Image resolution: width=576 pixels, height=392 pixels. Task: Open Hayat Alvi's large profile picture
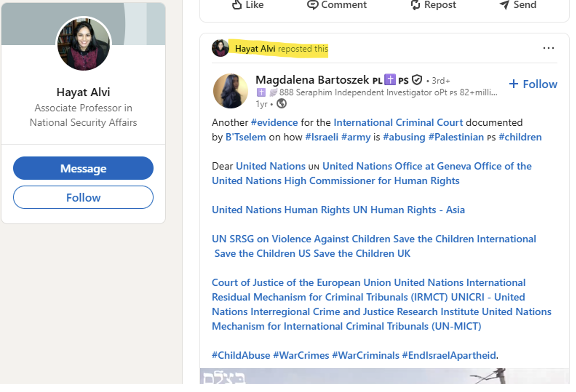pyautogui.click(x=83, y=44)
